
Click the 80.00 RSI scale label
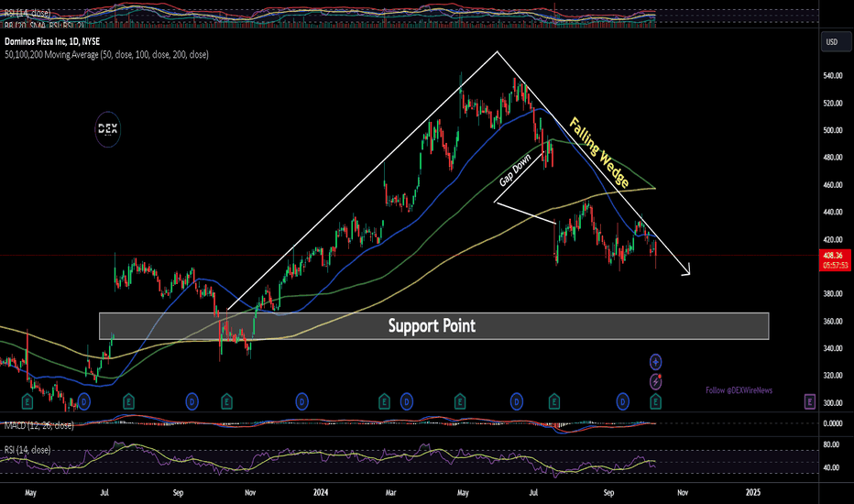tap(831, 444)
